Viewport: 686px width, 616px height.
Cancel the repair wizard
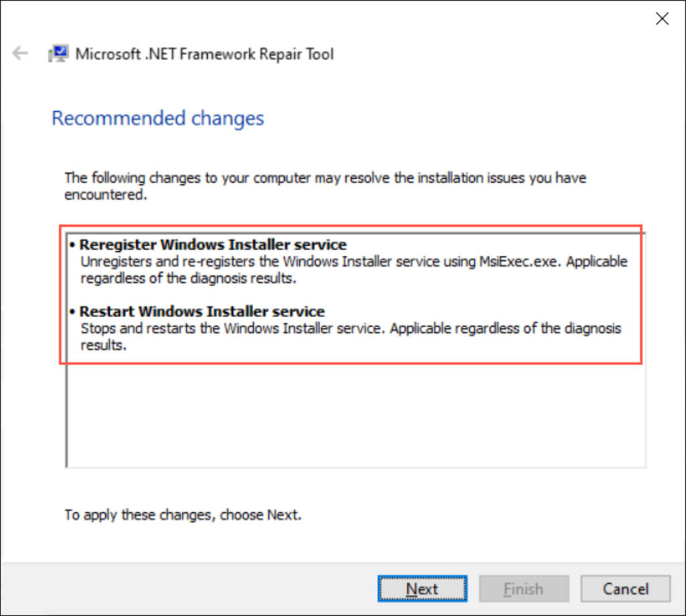[625, 589]
